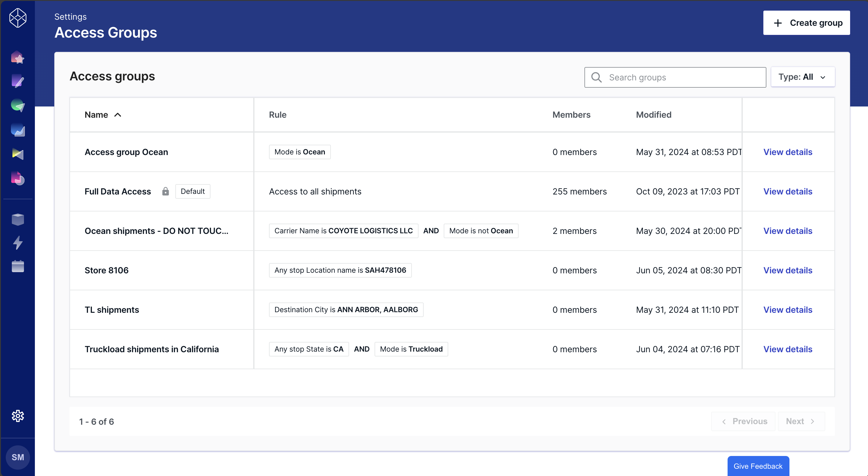Click the Create group button
Image resolution: width=868 pixels, height=476 pixels.
[x=806, y=22]
